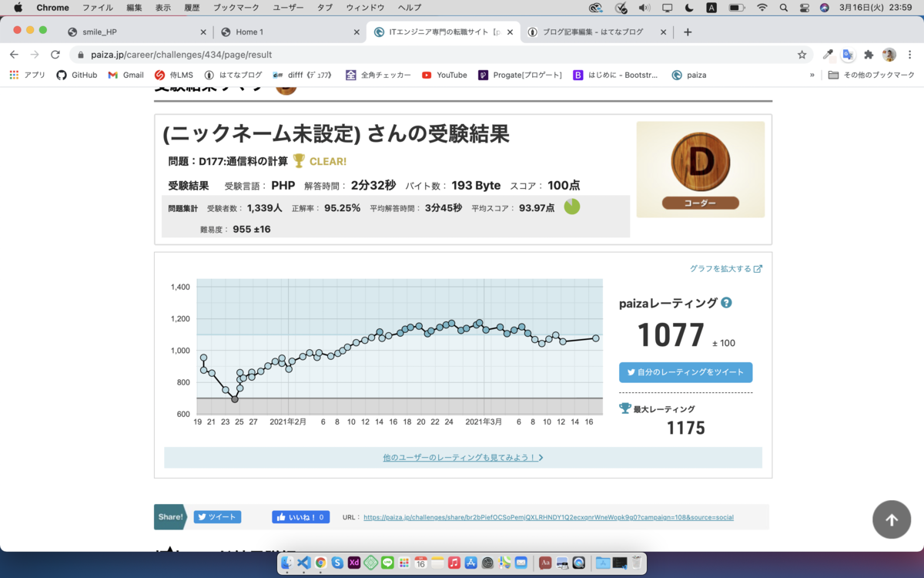Open the Chrome three-dot menu
Image resolution: width=924 pixels, height=578 pixels.
(910, 55)
